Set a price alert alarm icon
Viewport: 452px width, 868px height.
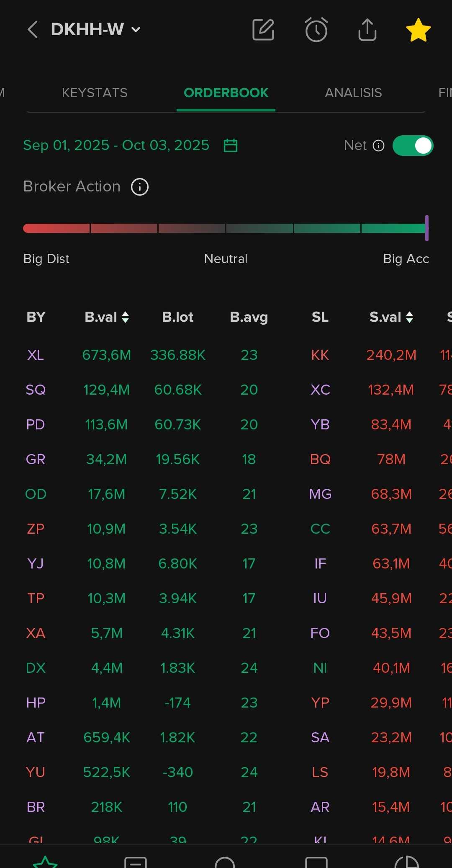pos(316,30)
